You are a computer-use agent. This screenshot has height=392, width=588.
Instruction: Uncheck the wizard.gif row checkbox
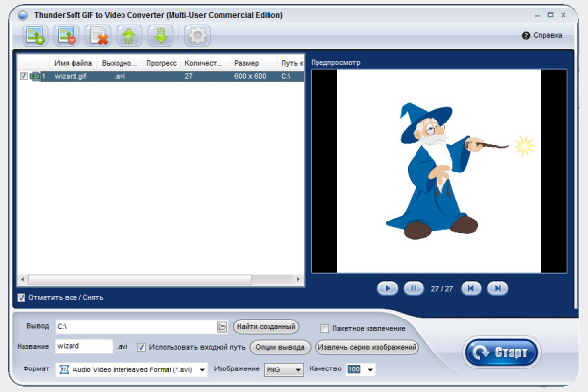24,76
